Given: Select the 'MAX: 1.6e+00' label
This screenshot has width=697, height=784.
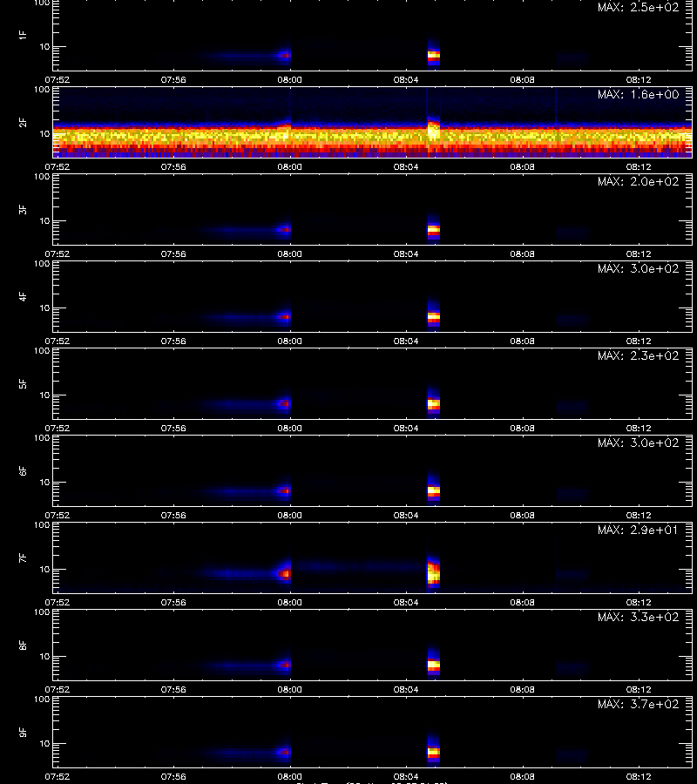Looking at the screenshot, I should [639, 94].
